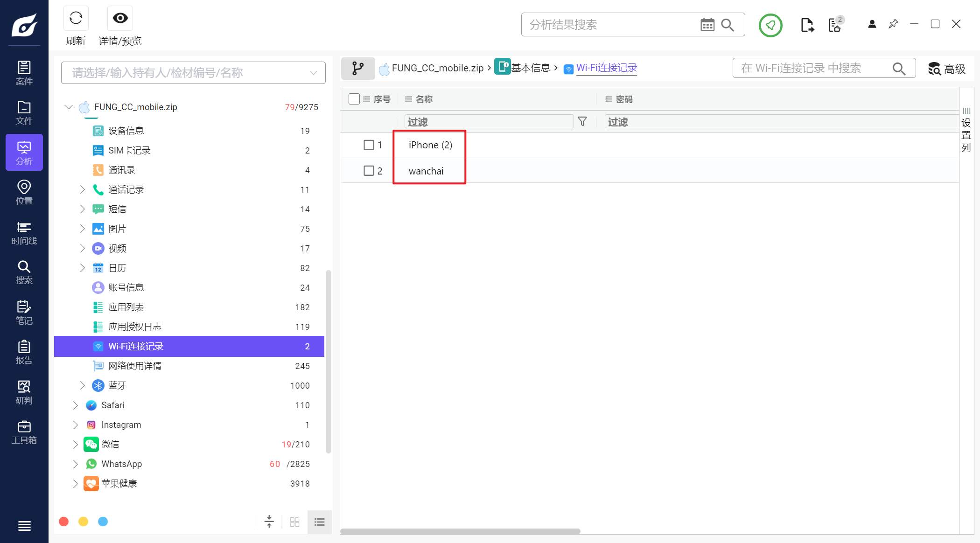Click the calendar icon in the search bar
The width and height of the screenshot is (980, 543).
pos(707,25)
